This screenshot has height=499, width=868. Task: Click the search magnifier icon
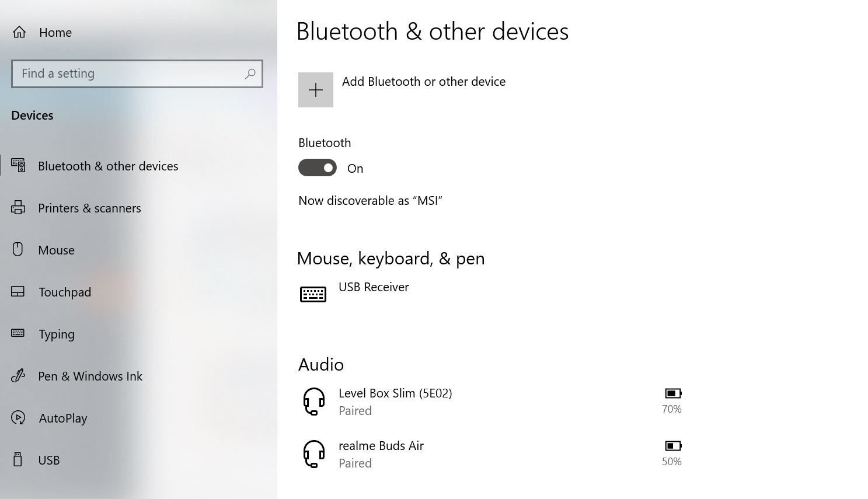250,74
